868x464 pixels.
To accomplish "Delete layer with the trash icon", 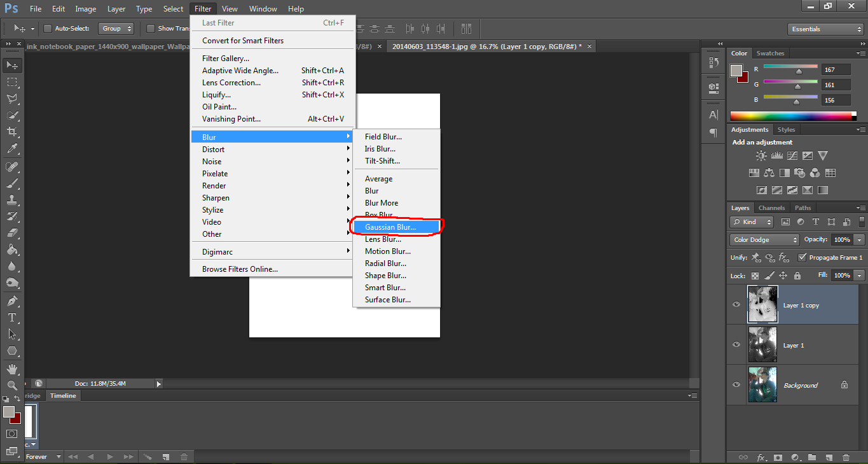I will (846, 457).
